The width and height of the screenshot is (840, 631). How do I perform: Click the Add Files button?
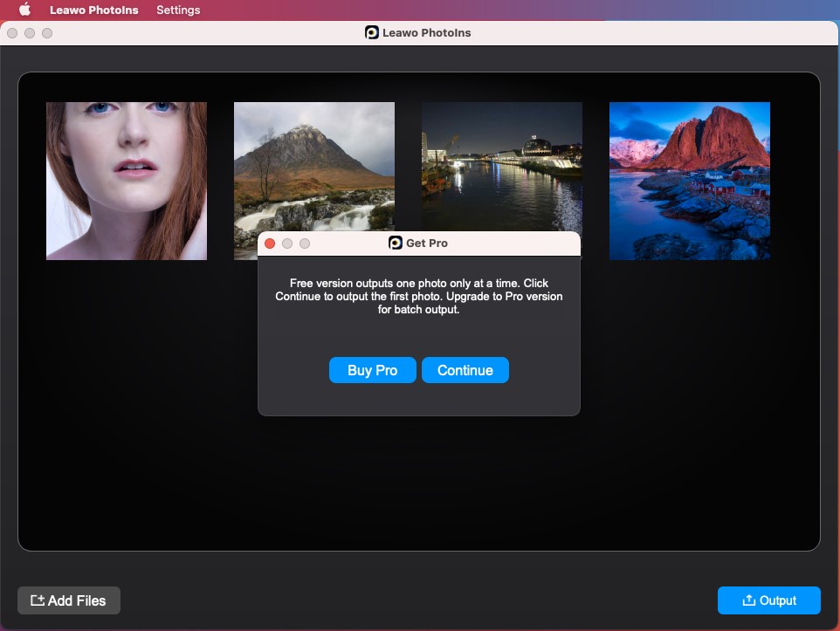(69, 600)
